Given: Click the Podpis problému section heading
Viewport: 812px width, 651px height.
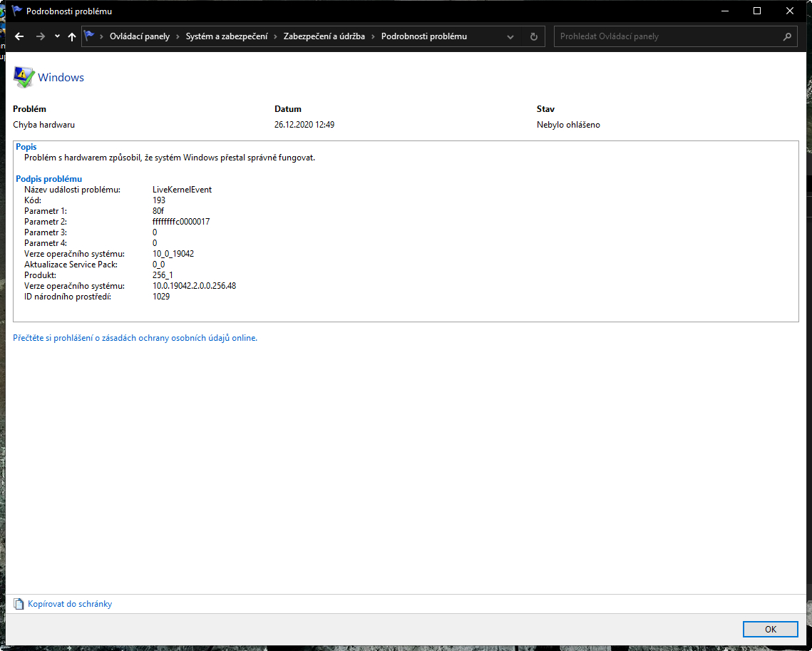Looking at the screenshot, I should [x=48, y=179].
